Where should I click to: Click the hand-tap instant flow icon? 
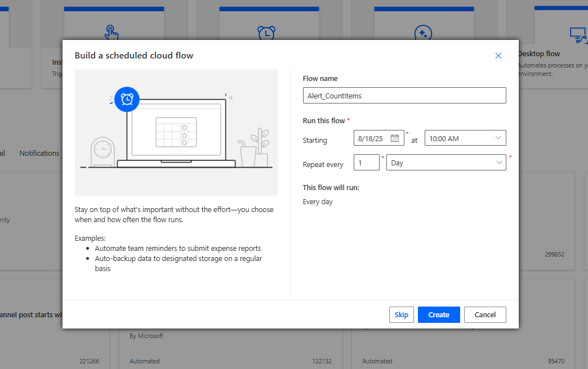pyautogui.click(x=112, y=32)
